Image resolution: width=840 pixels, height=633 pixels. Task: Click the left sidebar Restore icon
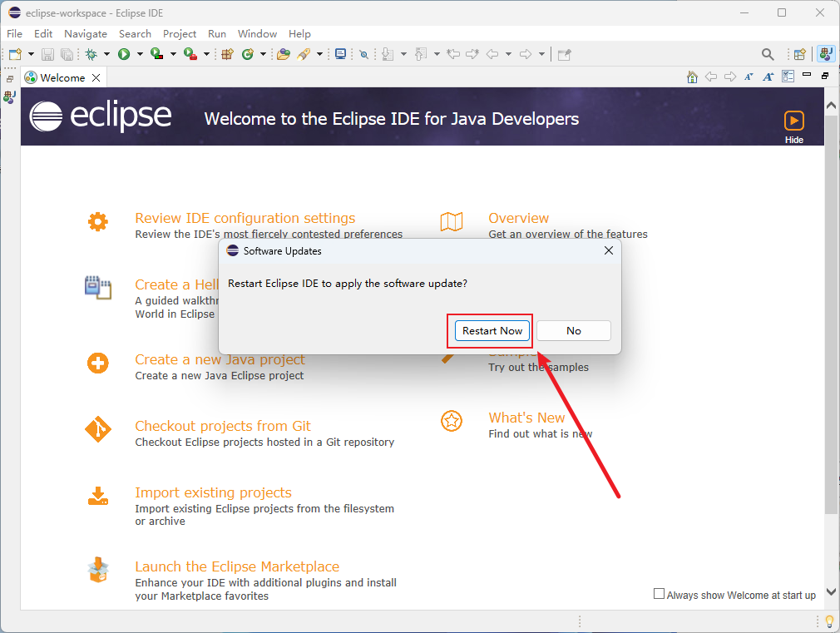pyautogui.click(x=10, y=79)
